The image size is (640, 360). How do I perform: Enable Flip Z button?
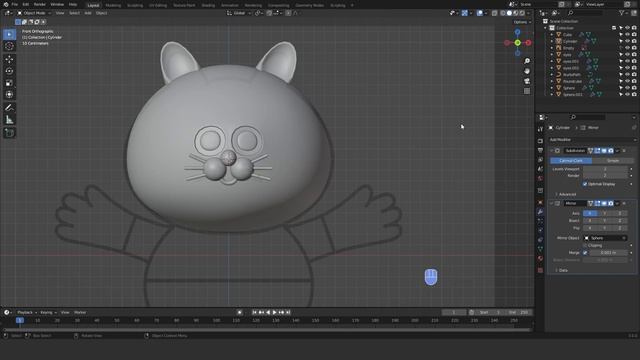tap(620, 228)
